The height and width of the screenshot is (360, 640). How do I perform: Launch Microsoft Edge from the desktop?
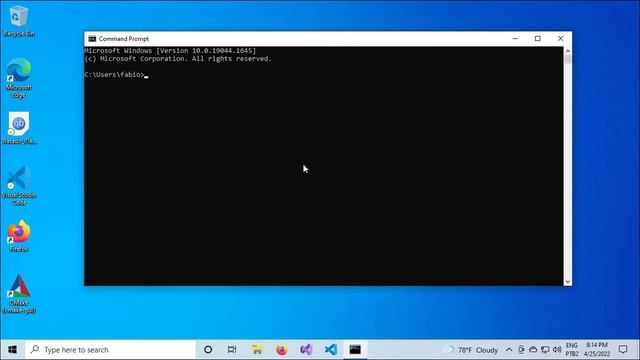(x=19, y=78)
